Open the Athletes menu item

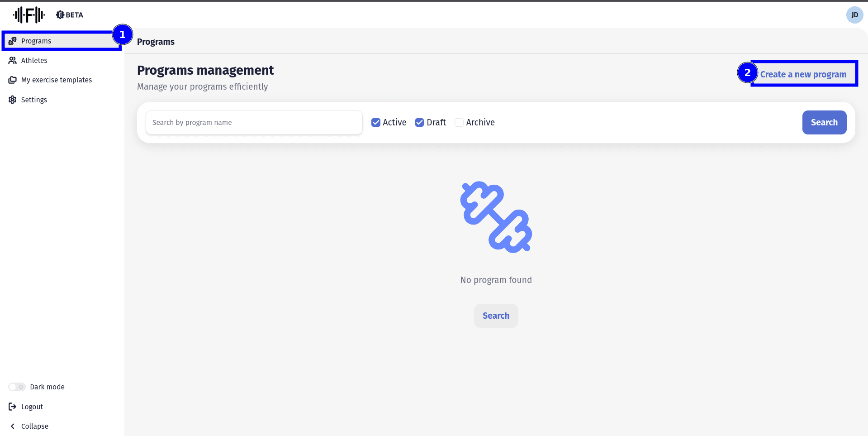pyautogui.click(x=34, y=60)
